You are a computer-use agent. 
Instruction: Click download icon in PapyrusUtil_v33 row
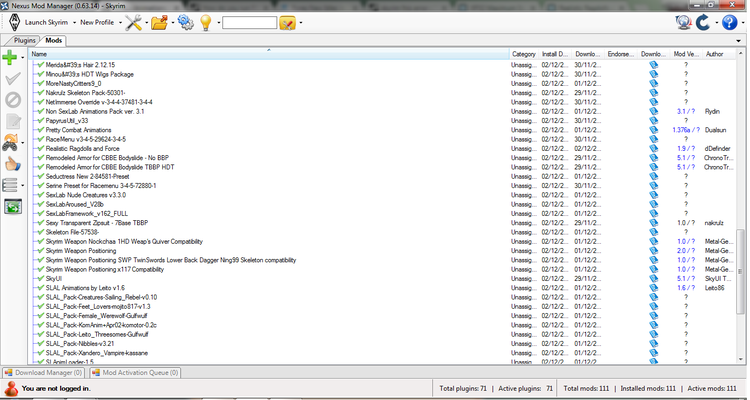coord(653,121)
